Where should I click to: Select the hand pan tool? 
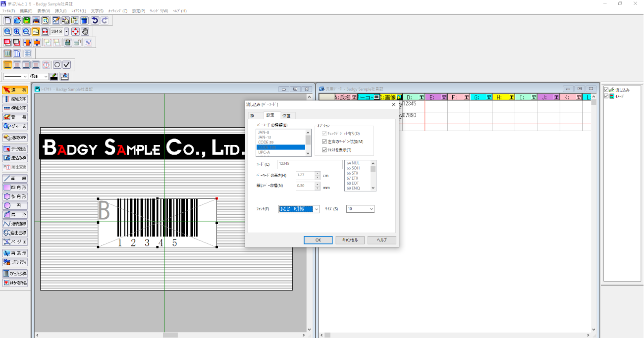[x=85, y=31]
